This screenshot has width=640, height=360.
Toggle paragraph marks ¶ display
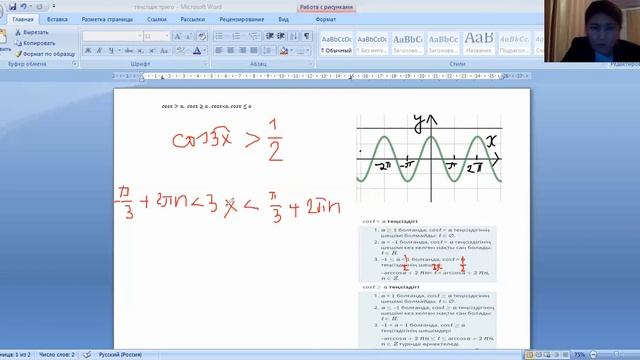pyautogui.click(x=307, y=36)
